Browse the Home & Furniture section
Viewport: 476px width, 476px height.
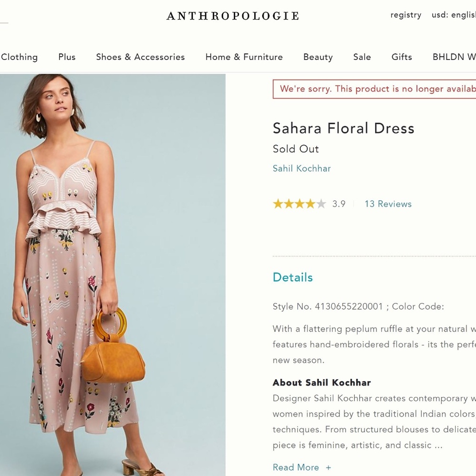coord(244,57)
